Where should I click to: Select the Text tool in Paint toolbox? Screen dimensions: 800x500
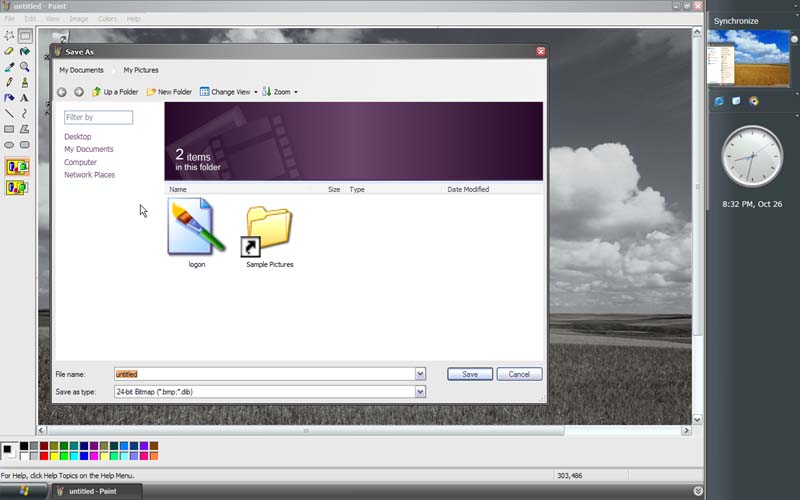[x=25, y=98]
